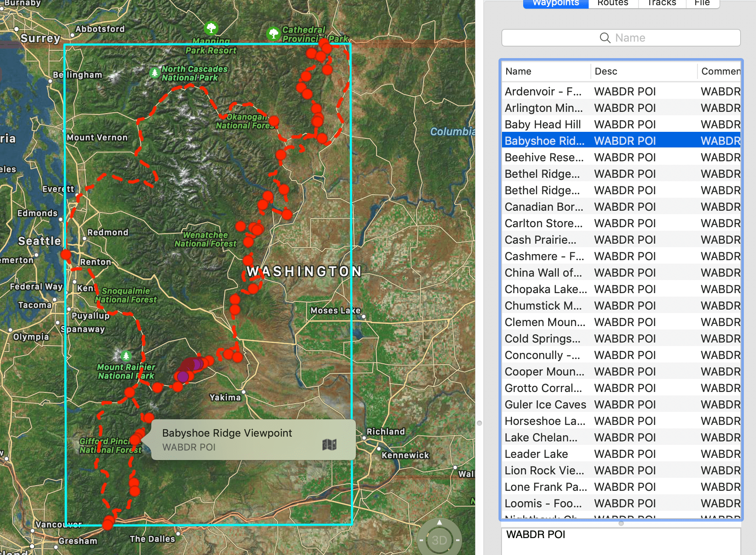Toggle the 3D view compass button
756x555 pixels.
point(439,540)
